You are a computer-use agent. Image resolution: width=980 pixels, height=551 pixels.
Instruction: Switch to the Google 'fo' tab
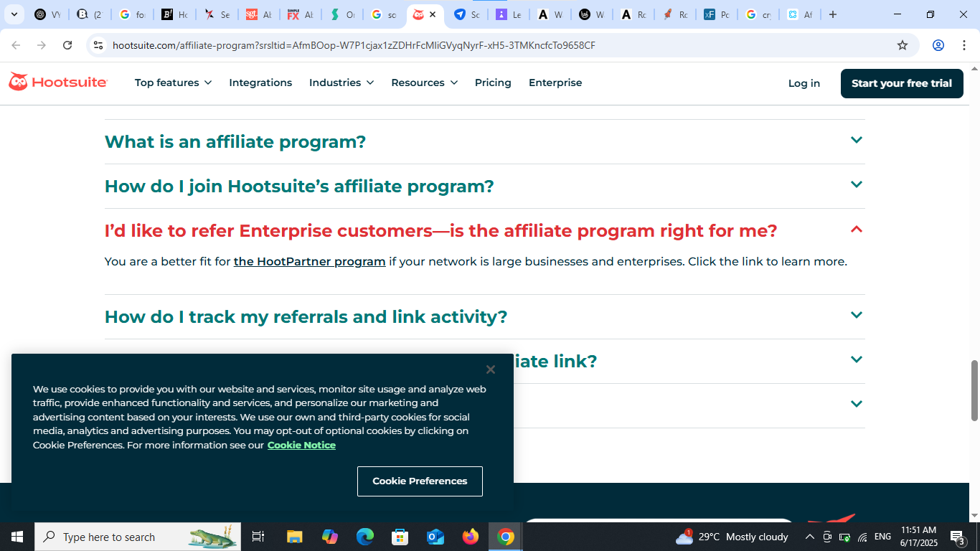coord(132,14)
